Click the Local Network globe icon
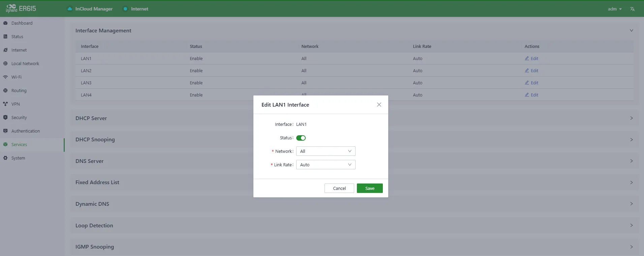The width and height of the screenshot is (644, 256). point(5,63)
